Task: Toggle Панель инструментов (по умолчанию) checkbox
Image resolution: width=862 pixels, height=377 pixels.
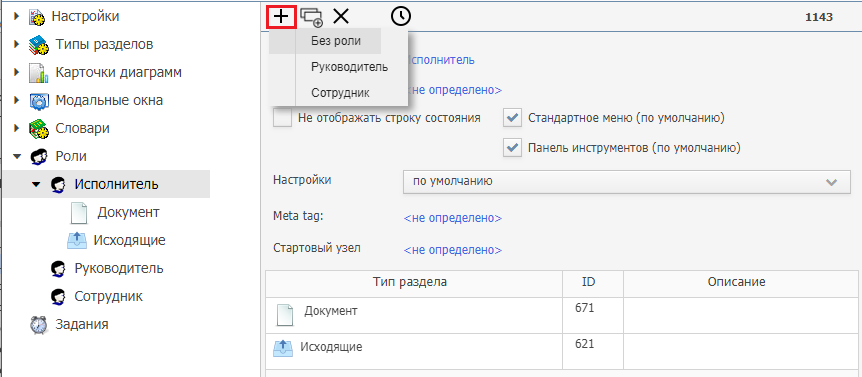Action: 512,148
